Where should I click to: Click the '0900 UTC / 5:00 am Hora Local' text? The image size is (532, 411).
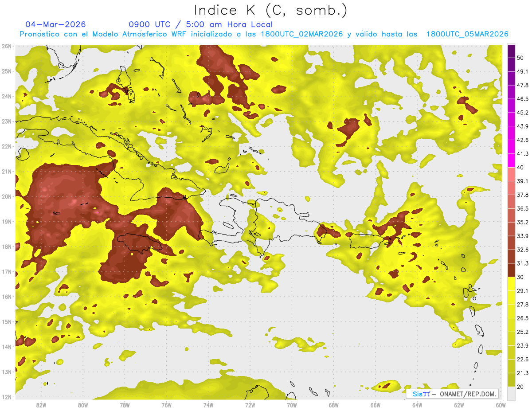click(x=201, y=24)
